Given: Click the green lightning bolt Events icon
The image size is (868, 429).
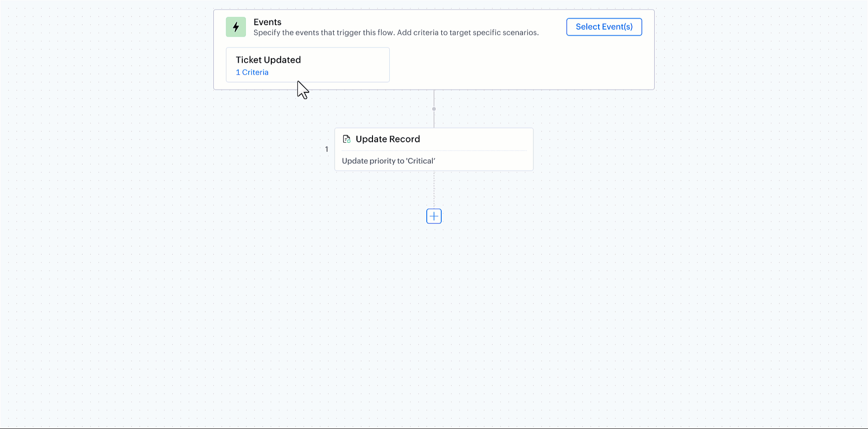Looking at the screenshot, I should point(236,27).
